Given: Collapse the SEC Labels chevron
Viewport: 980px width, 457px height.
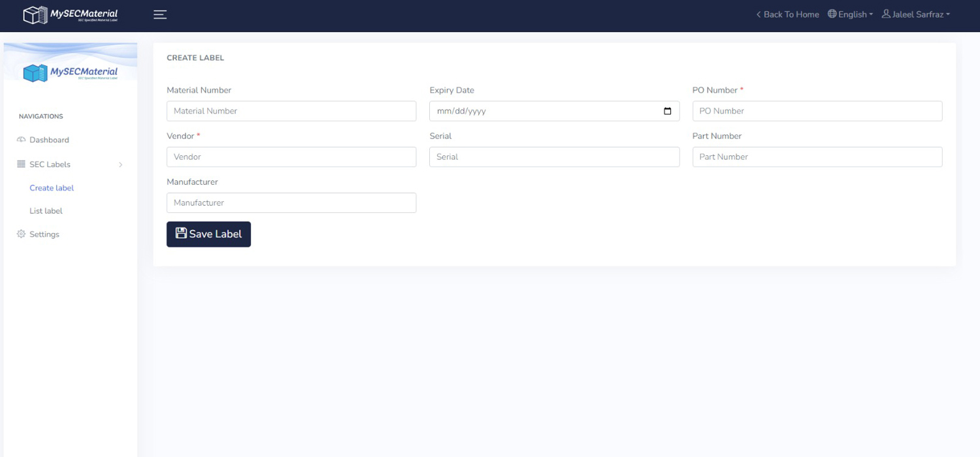Looking at the screenshot, I should [120, 165].
